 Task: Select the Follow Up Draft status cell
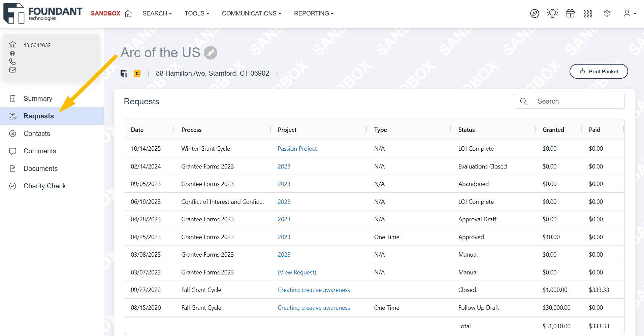478,308
